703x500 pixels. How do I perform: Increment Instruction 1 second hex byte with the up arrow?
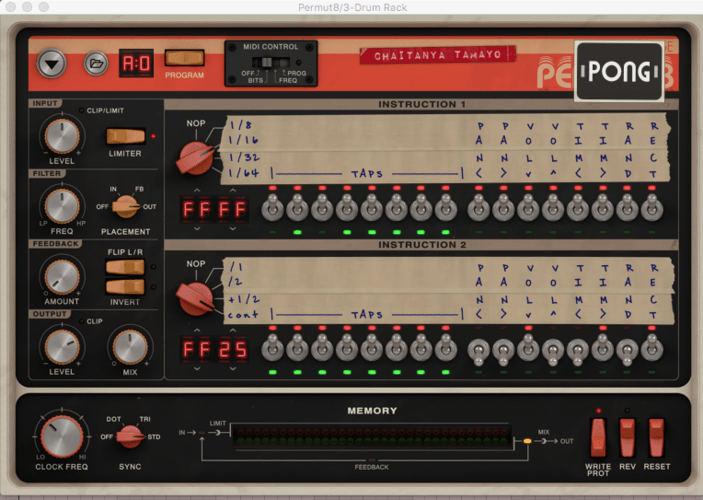tap(233, 191)
